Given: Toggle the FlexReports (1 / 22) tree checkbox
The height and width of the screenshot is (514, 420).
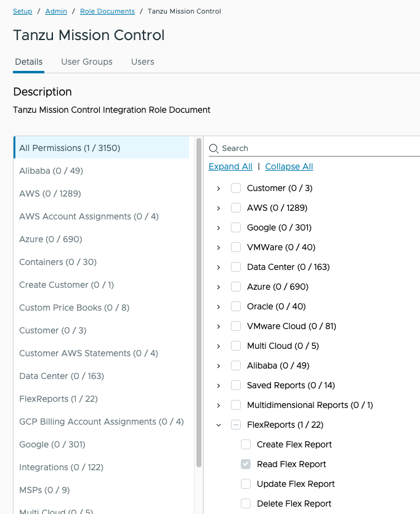Looking at the screenshot, I should (236, 425).
